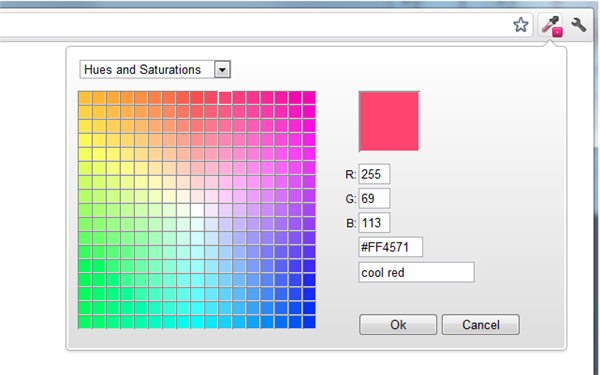Image resolution: width=600 pixels, height=375 pixels.
Task: Click the R value field showing 255
Action: click(x=374, y=174)
